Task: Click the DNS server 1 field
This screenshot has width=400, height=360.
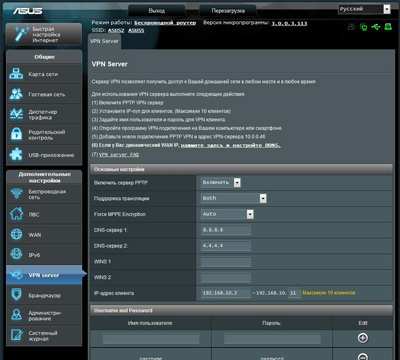Action: [226, 230]
